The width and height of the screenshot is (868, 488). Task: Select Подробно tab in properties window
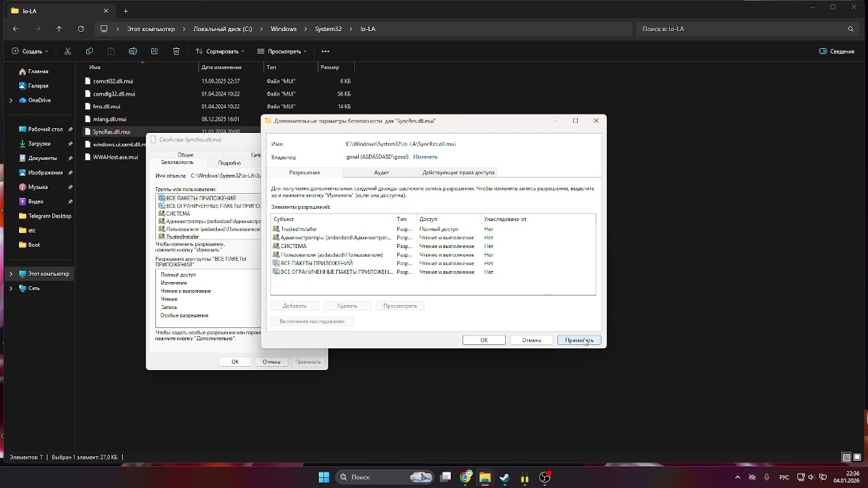(x=230, y=163)
